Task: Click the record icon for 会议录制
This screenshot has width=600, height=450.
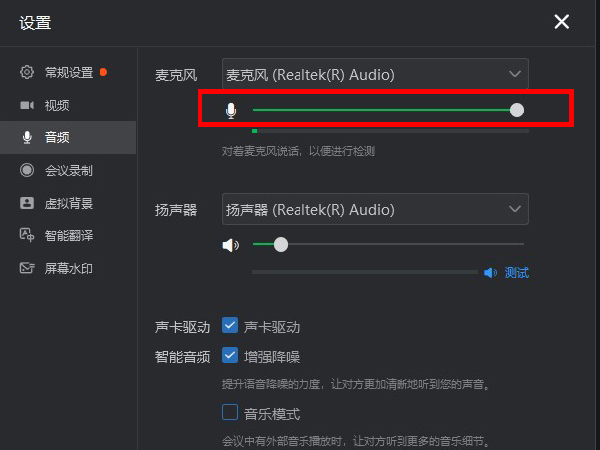Action: pos(27,170)
